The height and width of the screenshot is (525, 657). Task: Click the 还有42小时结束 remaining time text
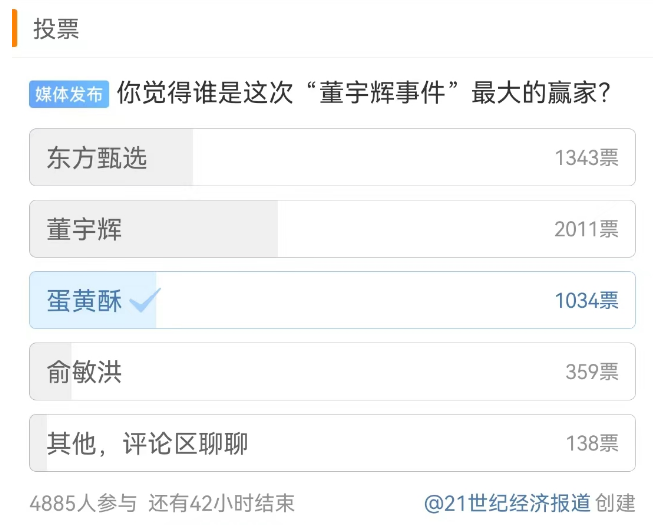tap(221, 503)
